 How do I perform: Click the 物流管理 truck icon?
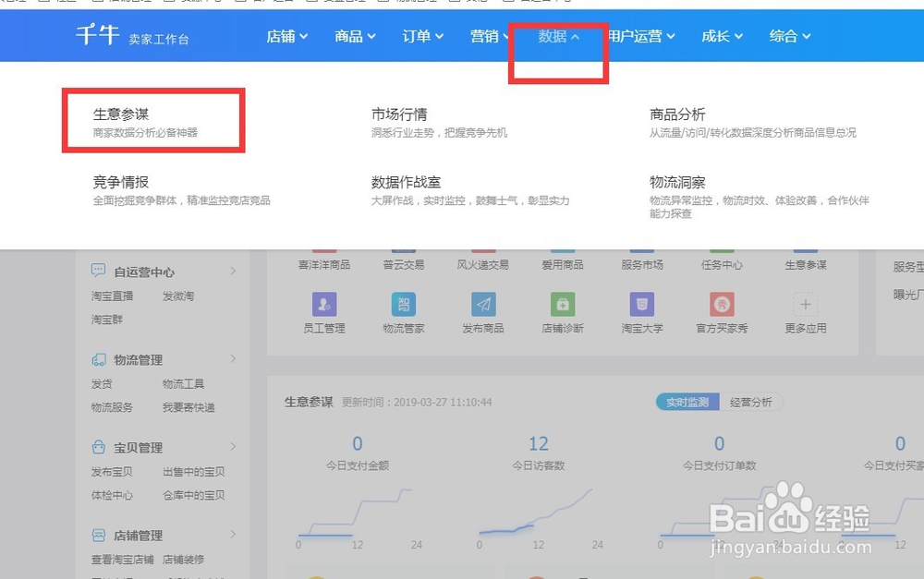(99, 359)
